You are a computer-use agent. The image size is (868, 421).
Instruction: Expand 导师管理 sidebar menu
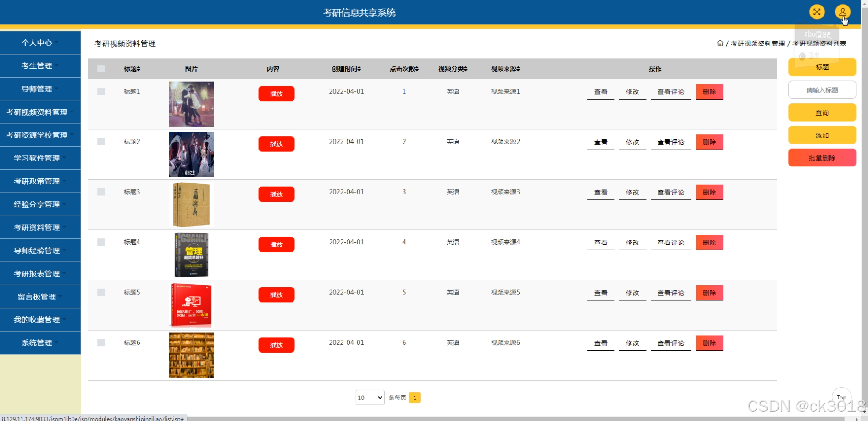click(x=40, y=89)
